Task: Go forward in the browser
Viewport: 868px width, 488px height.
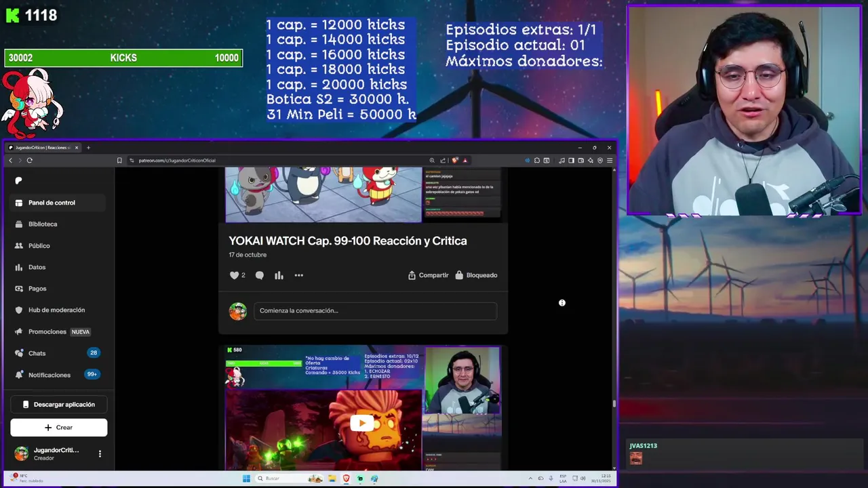Action: pyautogui.click(x=20, y=161)
